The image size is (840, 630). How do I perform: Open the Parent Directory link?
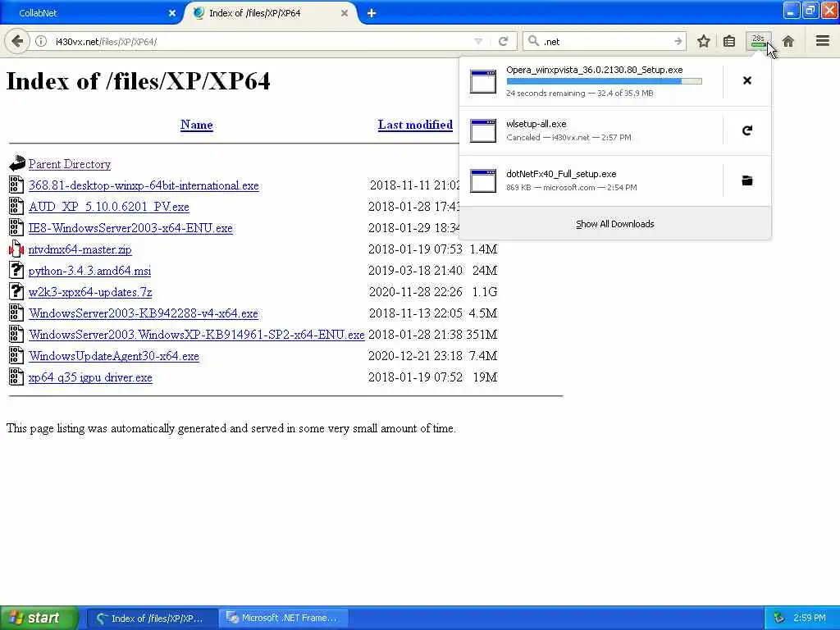pos(70,164)
